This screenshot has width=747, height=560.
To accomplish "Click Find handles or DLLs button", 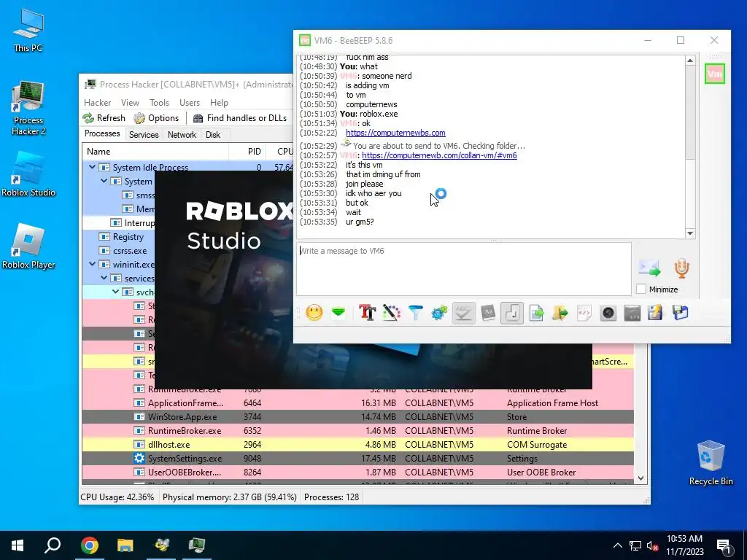I will pyautogui.click(x=239, y=117).
